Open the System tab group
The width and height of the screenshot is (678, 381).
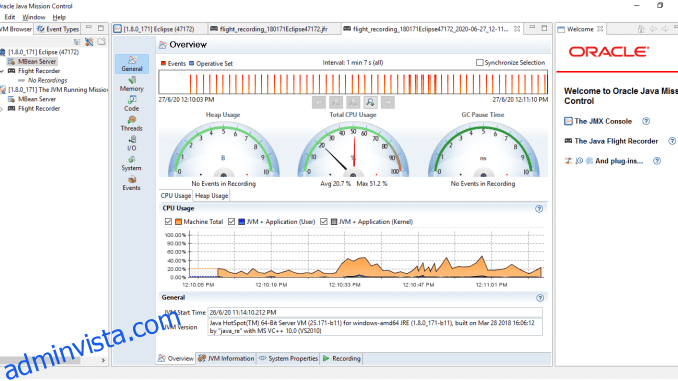(x=132, y=163)
